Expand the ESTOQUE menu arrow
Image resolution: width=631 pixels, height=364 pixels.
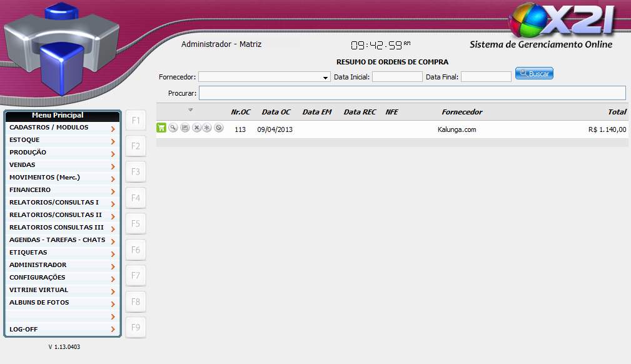[x=113, y=141]
